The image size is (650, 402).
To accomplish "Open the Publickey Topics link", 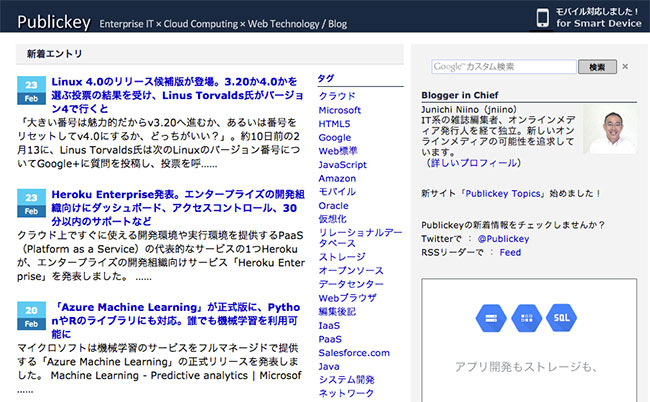I will click(x=503, y=194).
